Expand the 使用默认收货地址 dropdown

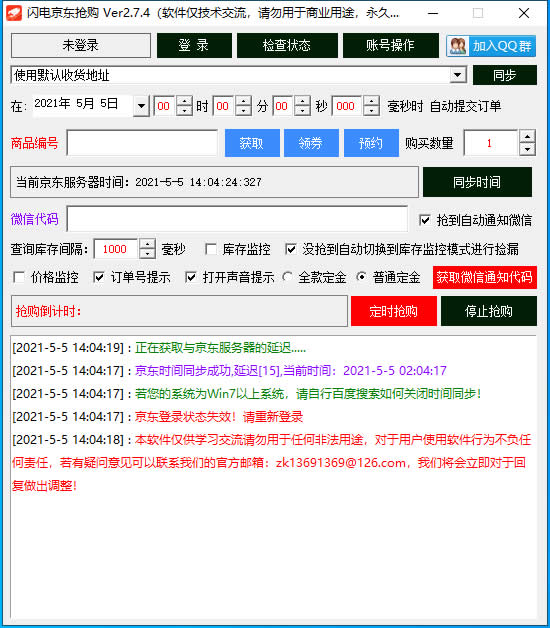point(457,75)
